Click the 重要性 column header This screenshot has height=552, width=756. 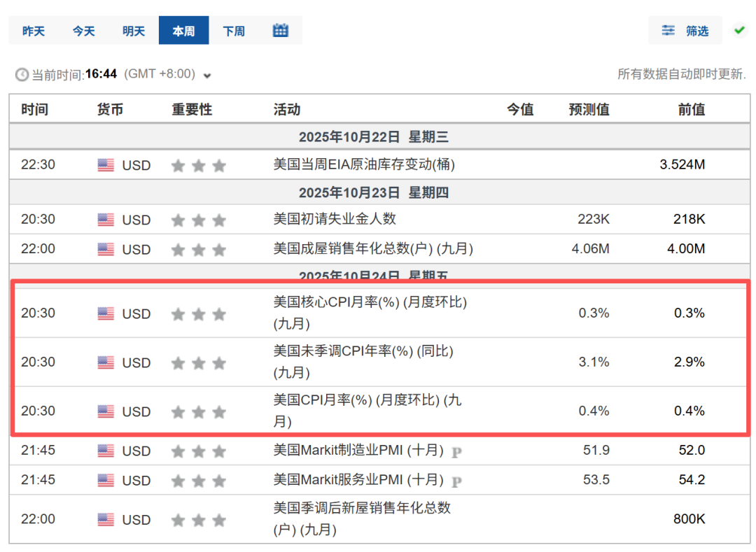point(192,109)
